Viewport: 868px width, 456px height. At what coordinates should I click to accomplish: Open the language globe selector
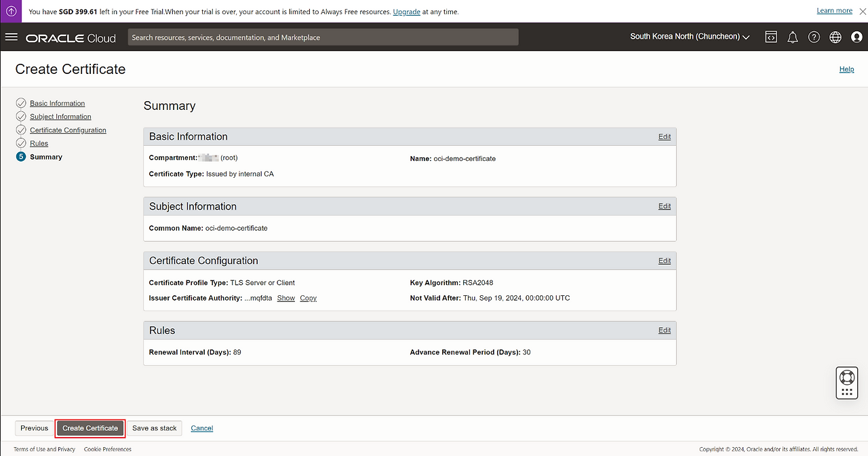835,37
